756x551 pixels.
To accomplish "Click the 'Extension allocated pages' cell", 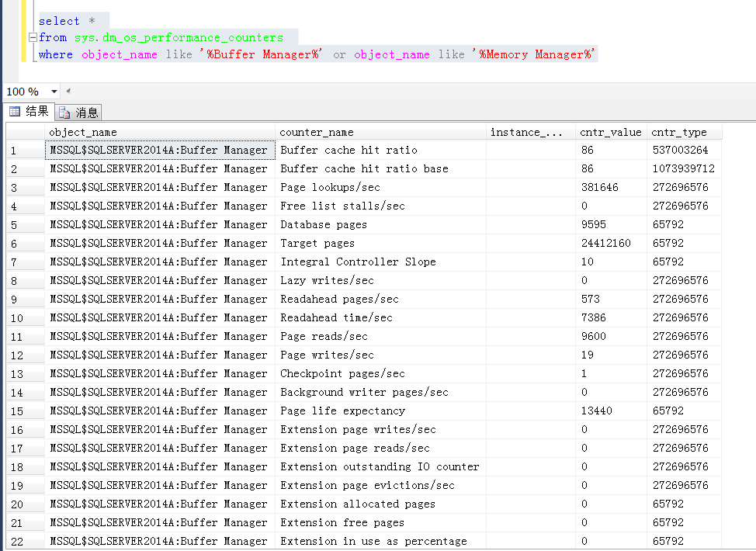I will tap(381, 504).
